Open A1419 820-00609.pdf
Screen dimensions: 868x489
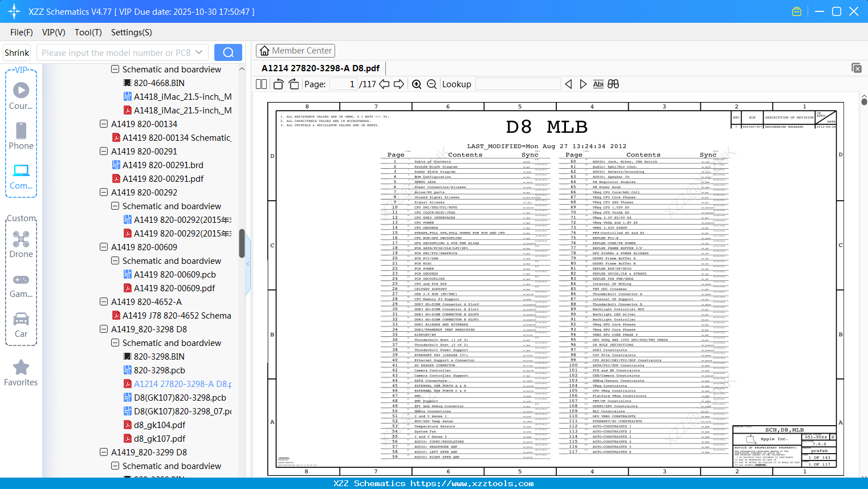(169, 288)
